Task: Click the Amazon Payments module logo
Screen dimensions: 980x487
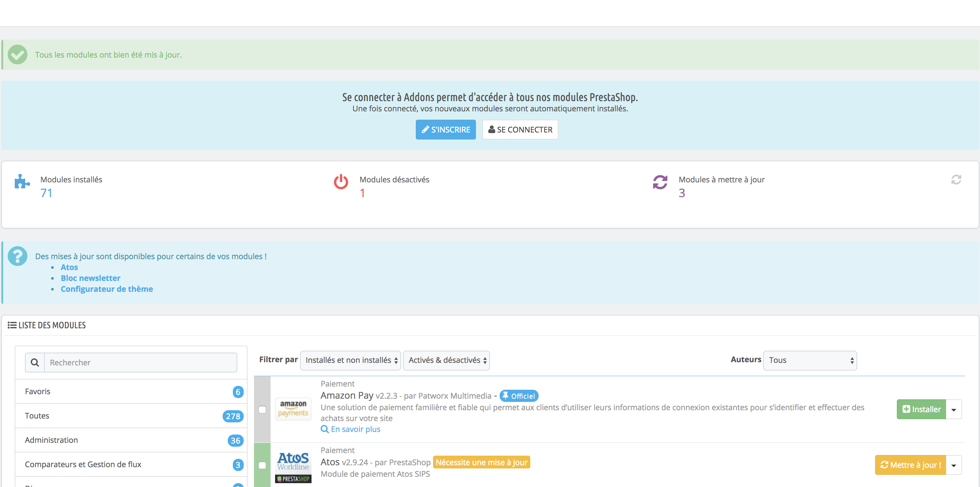Action: point(293,409)
